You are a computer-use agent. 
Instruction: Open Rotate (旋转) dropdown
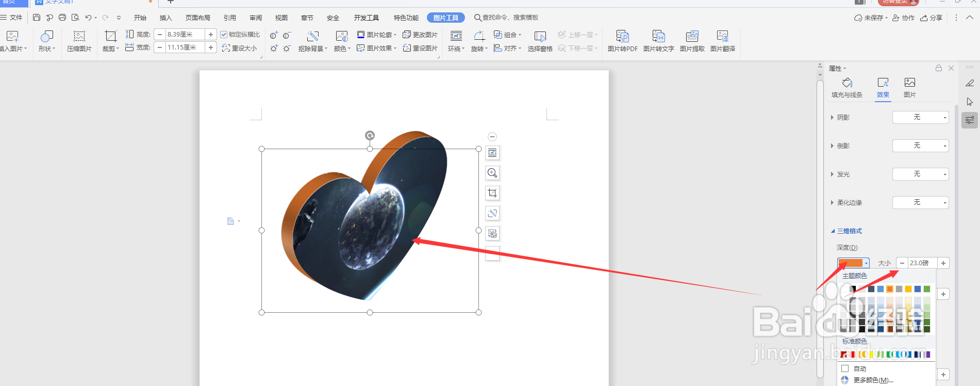click(x=479, y=49)
